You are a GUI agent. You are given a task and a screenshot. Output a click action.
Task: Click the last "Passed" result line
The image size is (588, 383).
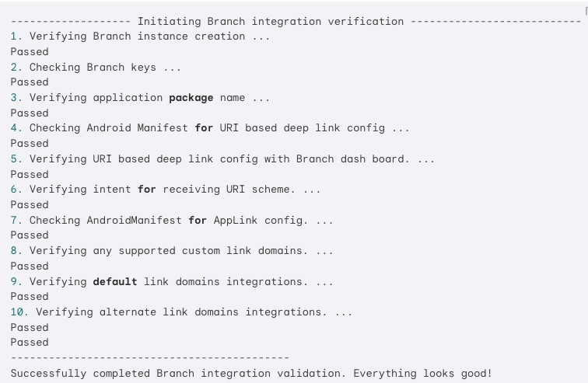(x=30, y=342)
